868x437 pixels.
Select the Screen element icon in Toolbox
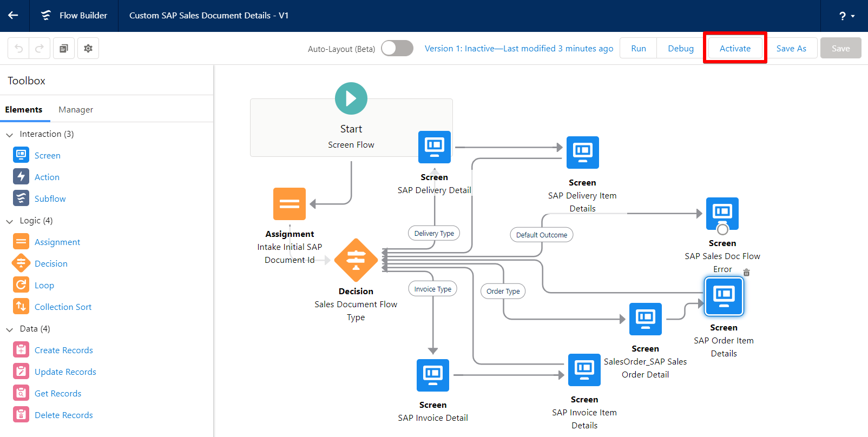pos(21,155)
